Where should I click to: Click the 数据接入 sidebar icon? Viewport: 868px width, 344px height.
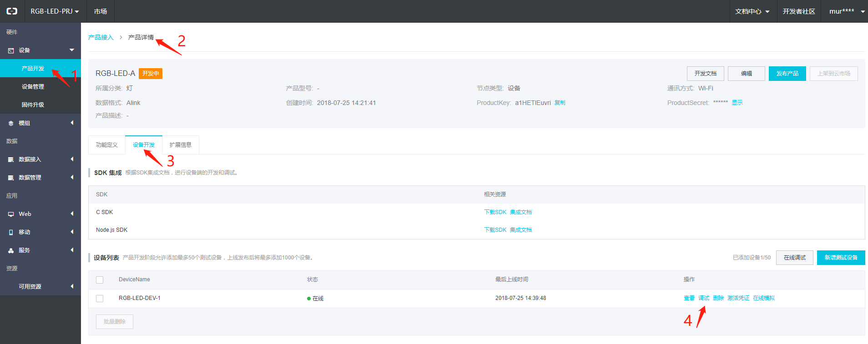11,160
